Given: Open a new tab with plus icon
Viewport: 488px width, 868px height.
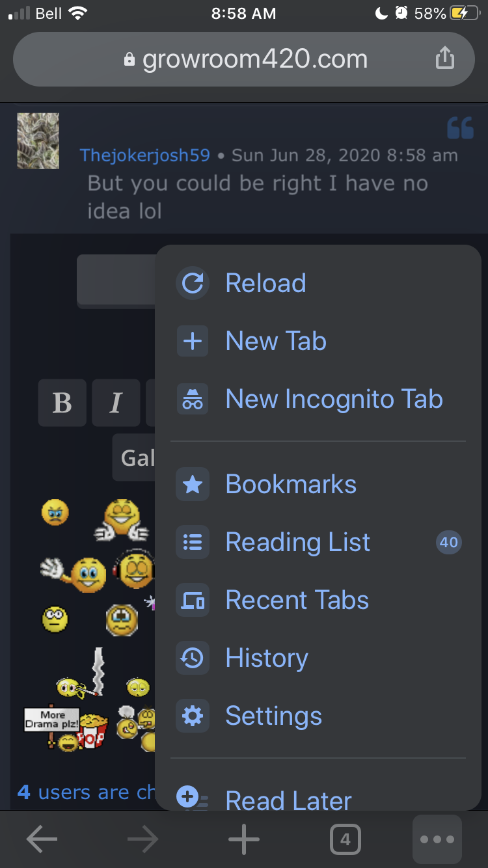Looking at the screenshot, I should pos(244,840).
